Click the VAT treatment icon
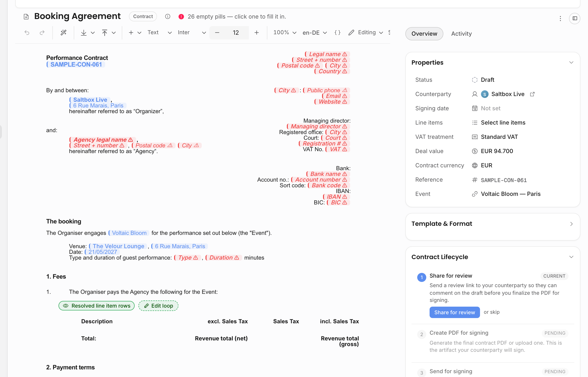Screen dimensions: 588x377 pos(475,137)
